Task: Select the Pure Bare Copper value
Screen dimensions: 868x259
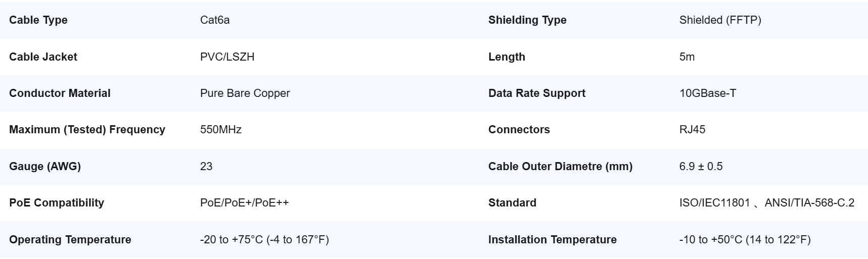Action: tap(245, 93)
